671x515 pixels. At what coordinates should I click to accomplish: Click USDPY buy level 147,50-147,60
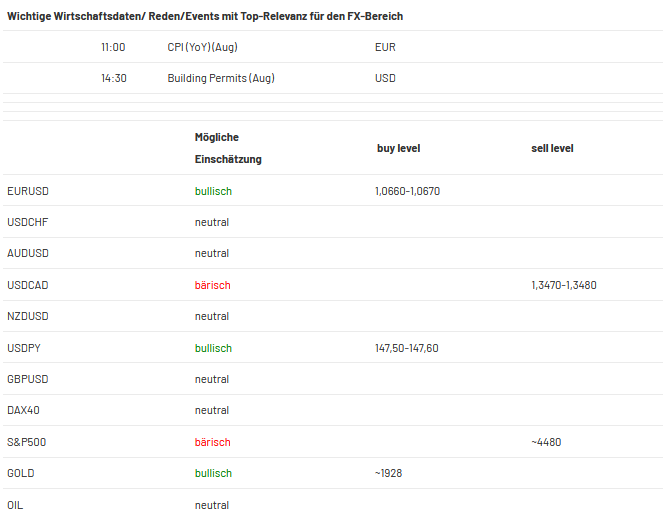407,348
